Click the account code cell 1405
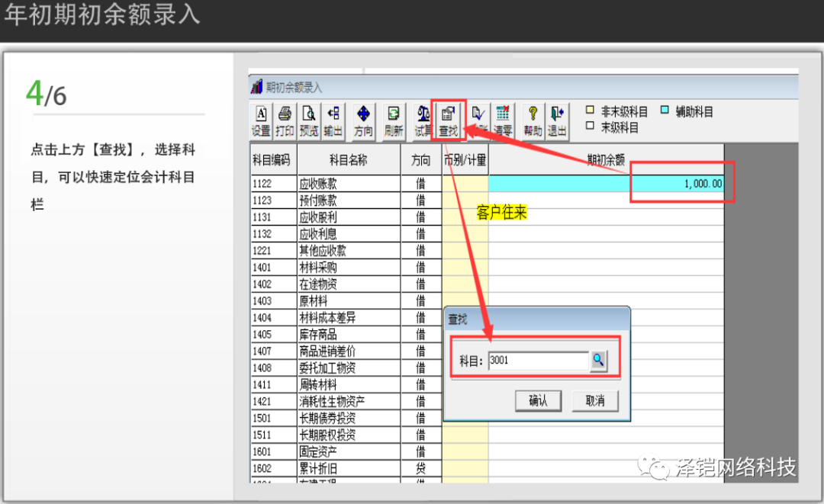 pyautogui.click(x=274, y=335)
